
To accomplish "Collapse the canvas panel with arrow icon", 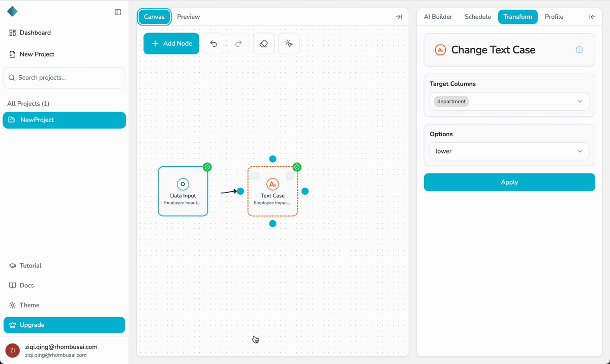I will pyautogui.click(x=399, y=17).
